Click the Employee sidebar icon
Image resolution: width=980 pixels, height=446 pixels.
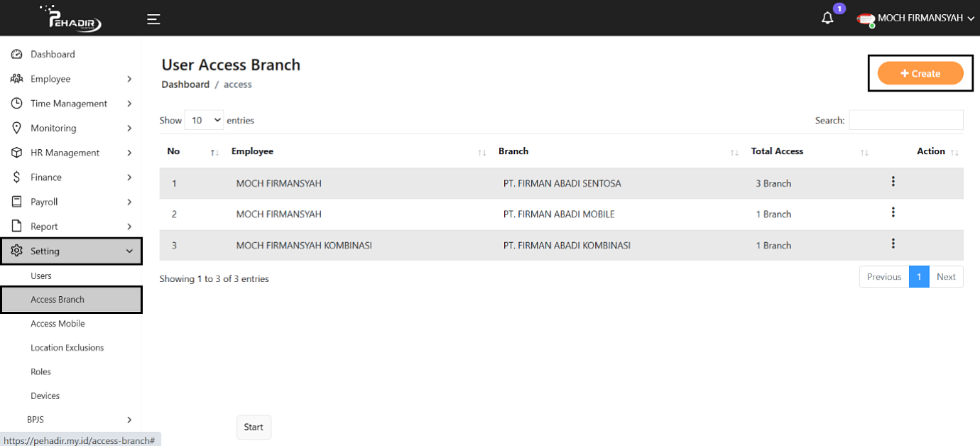tap(16, 79)
